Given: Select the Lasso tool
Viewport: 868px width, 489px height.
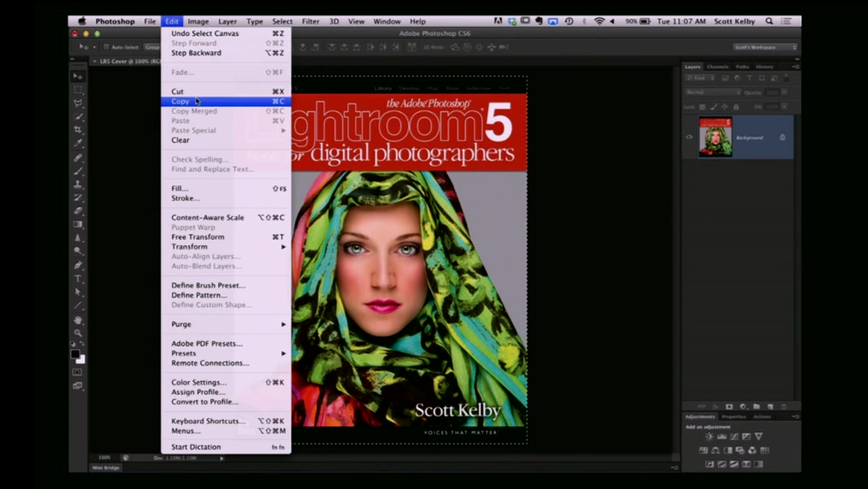Looking at the screenshot, I should 77,103.
